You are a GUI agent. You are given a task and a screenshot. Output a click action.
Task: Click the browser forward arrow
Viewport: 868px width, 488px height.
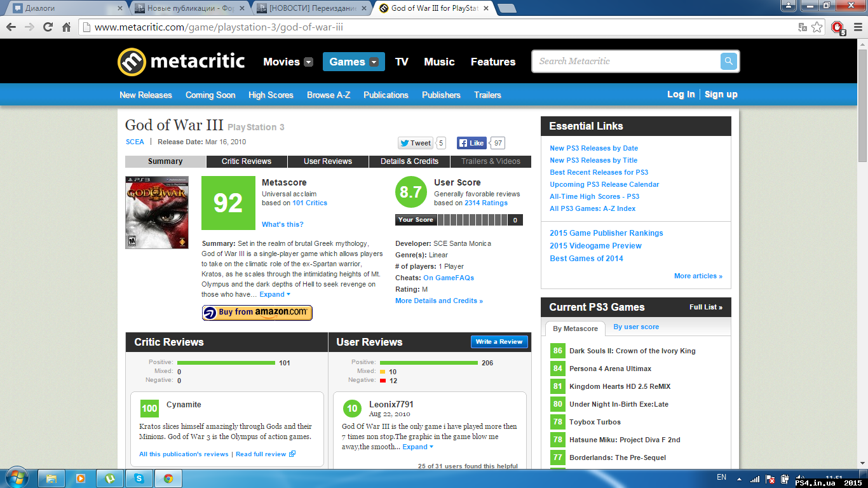click(29, 27)
